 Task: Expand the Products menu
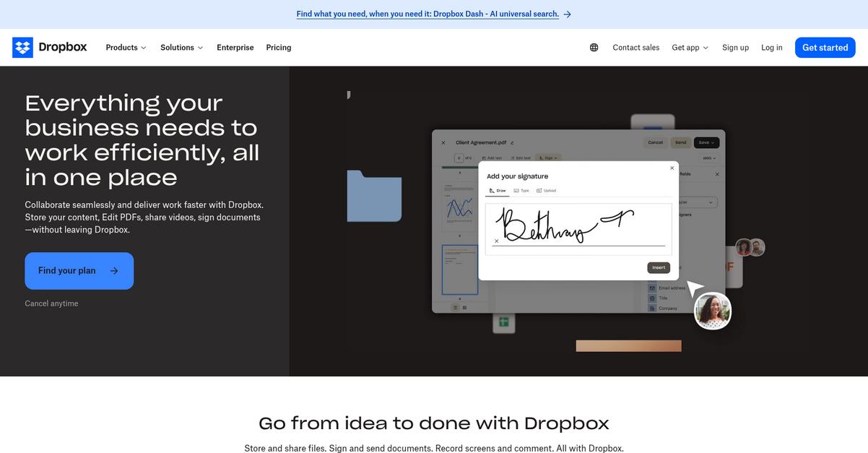pos(126,48)
